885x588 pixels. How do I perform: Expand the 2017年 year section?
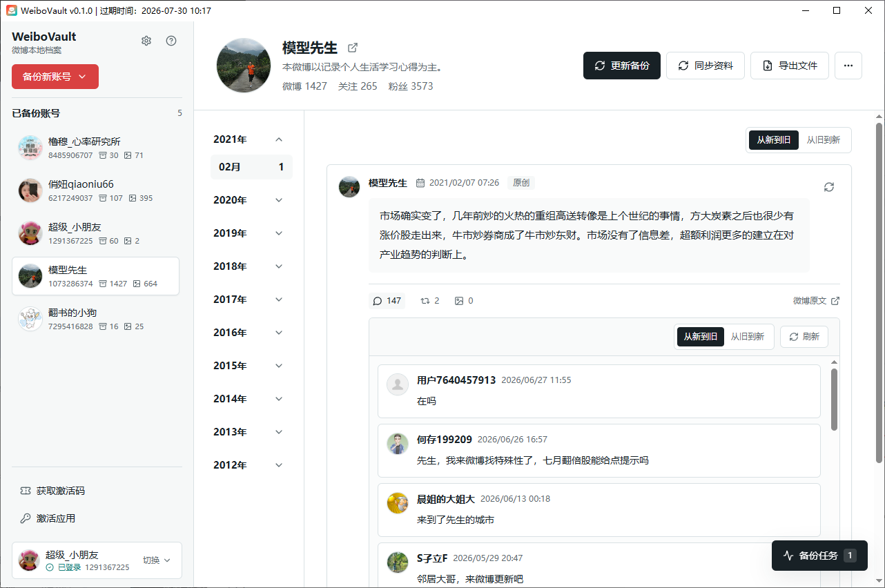click(251, 300)
